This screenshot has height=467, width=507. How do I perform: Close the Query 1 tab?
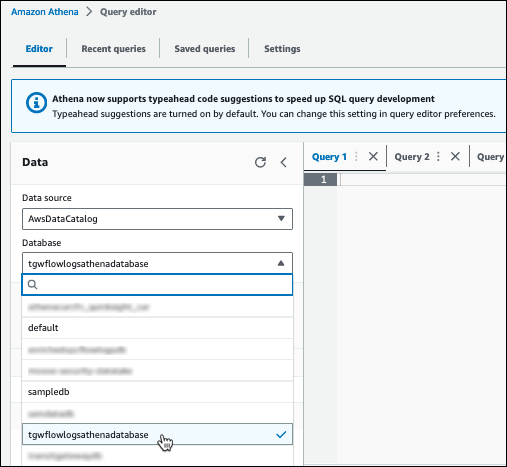373,156
